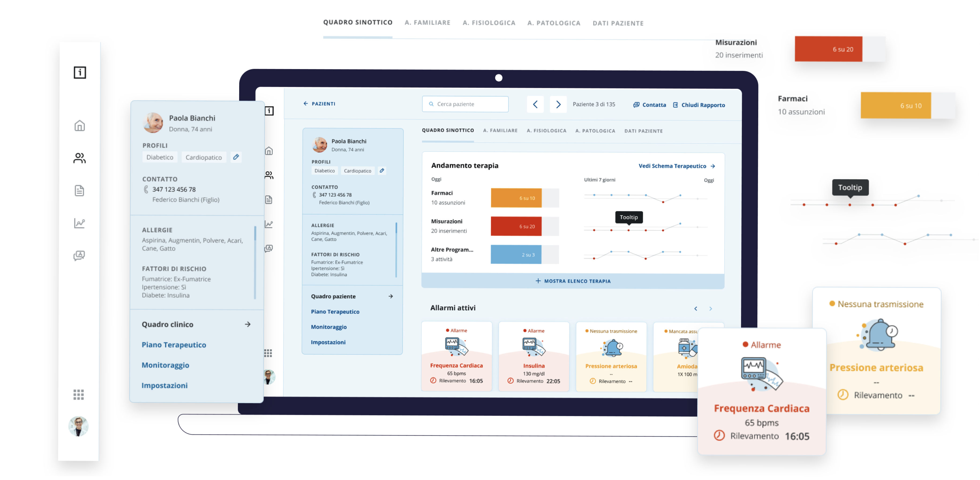980x480 pixels.
Task: Click Chiudi Rapporto button
Action: tap(699, 105)
